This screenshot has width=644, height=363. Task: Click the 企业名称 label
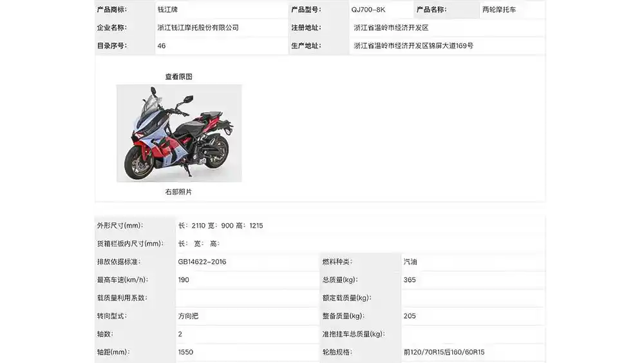(x=112, y=28)
